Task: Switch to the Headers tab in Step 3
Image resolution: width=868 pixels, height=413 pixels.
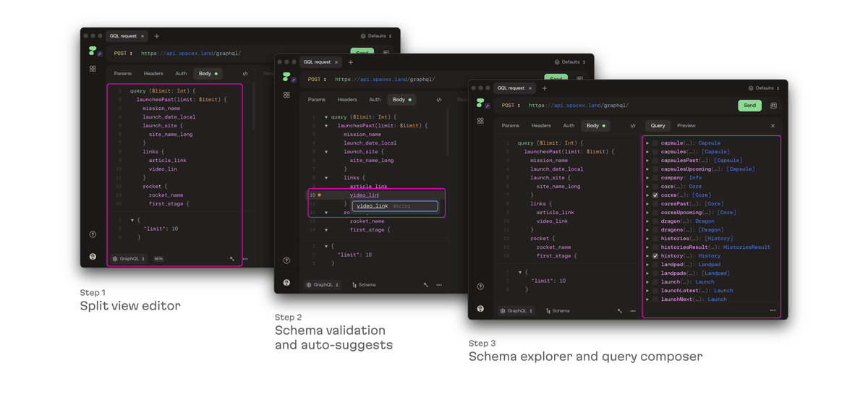Action: (x=541, y=126)
